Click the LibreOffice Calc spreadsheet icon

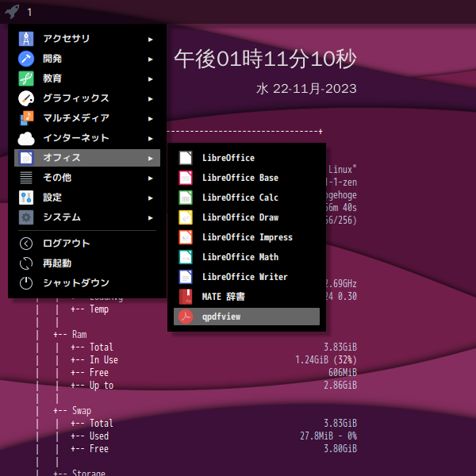(x=186, y=198)
